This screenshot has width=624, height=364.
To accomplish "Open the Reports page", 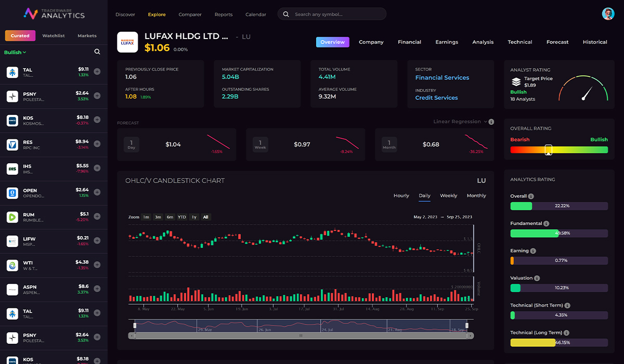I will [x=224, y=15].
